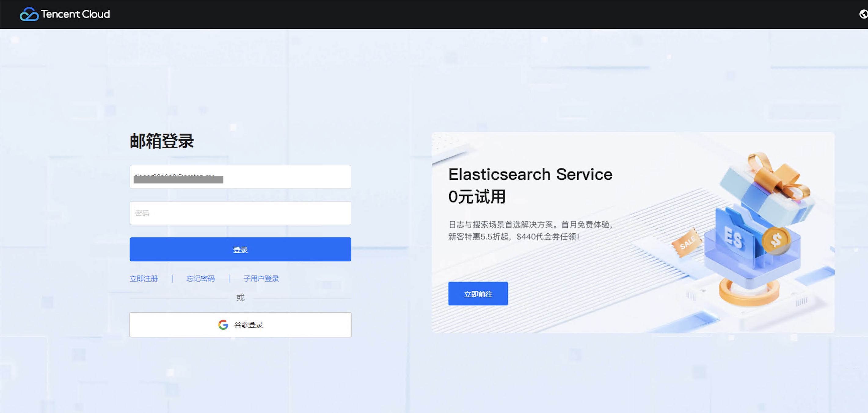Screen dimensions: 868x413
Task: Click the Tencent Cloud wordmark text
Action: [75, 14]
